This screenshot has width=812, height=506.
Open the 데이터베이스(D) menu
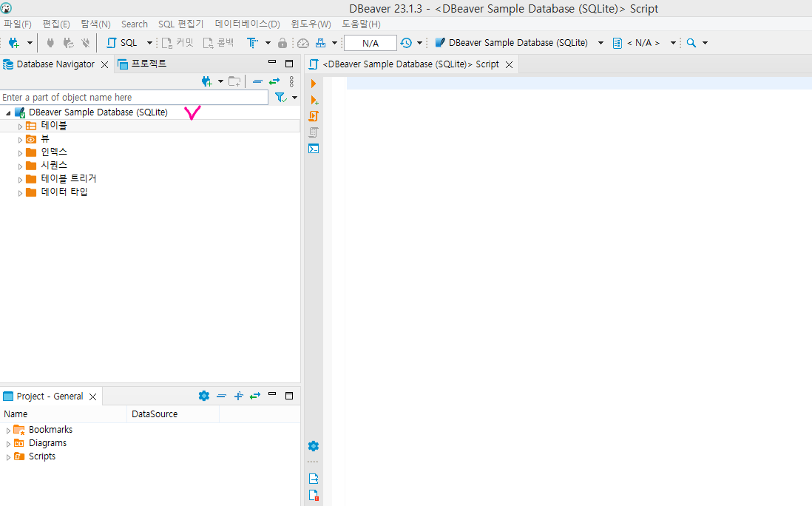248,24
